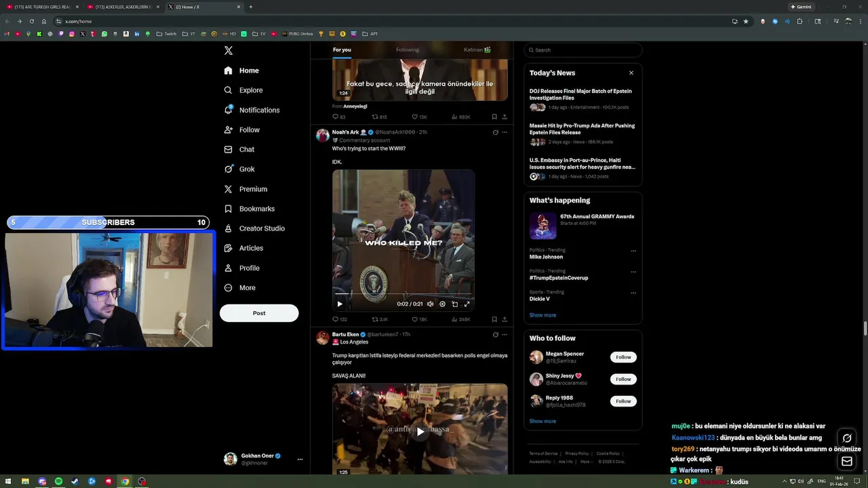
Task: Reload the page in Chrome
Action: tap(31, 21)
